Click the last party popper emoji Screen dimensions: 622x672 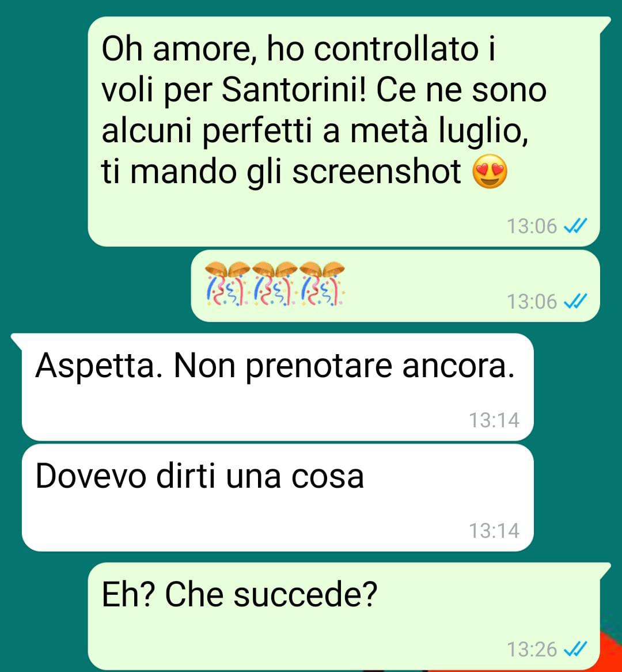pos(321,284)
